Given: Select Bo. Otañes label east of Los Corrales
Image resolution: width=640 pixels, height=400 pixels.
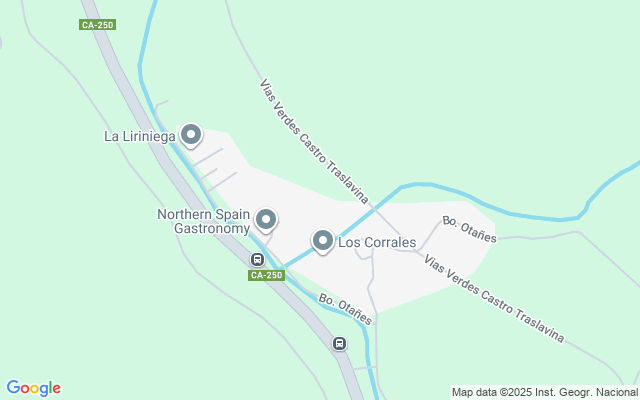Looking at the screenshot, I should click(469, 229).
